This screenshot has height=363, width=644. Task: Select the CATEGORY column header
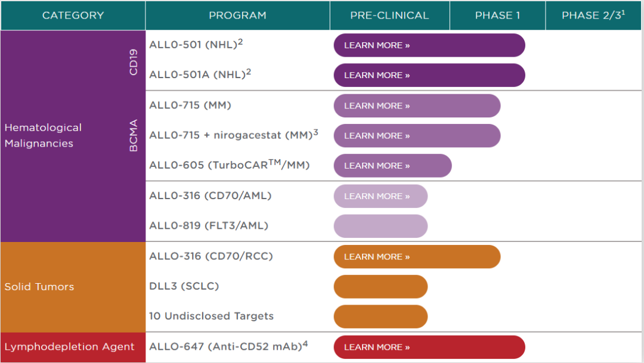(x=73, y=15)
